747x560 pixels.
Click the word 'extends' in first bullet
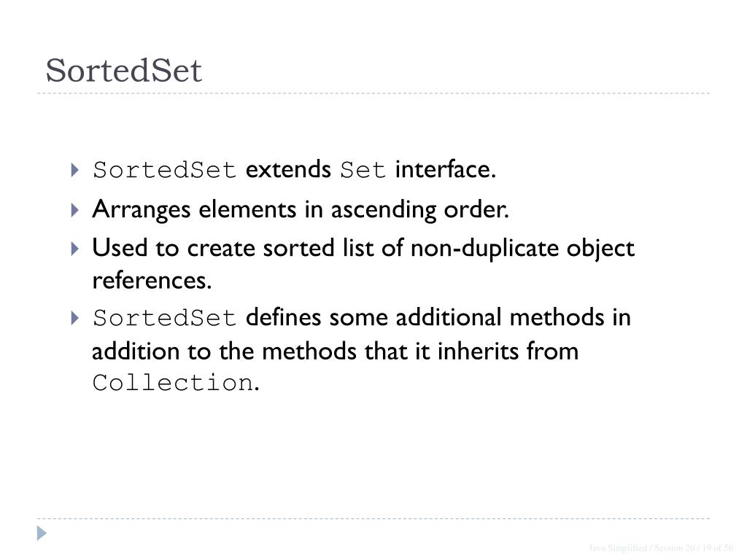coord(288,169)
